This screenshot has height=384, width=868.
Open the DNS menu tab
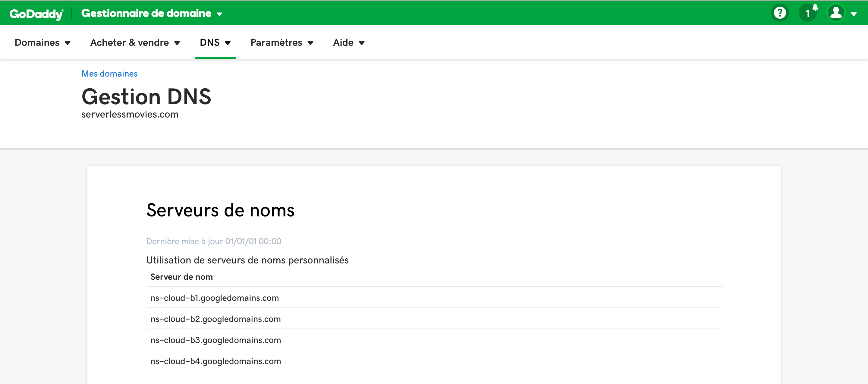click(x=215, y=42)
